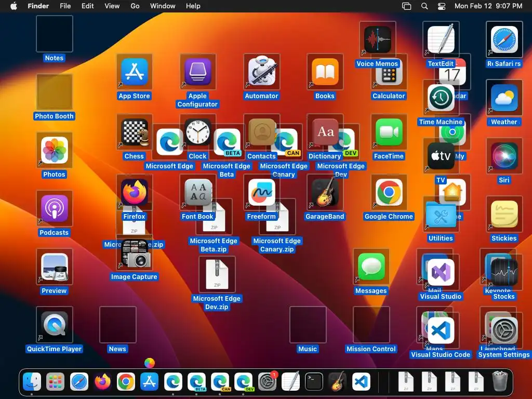The image size is (532, 399).
Task: Click the GarageBand guitar icon on desktop
Action: coord(325,193)
